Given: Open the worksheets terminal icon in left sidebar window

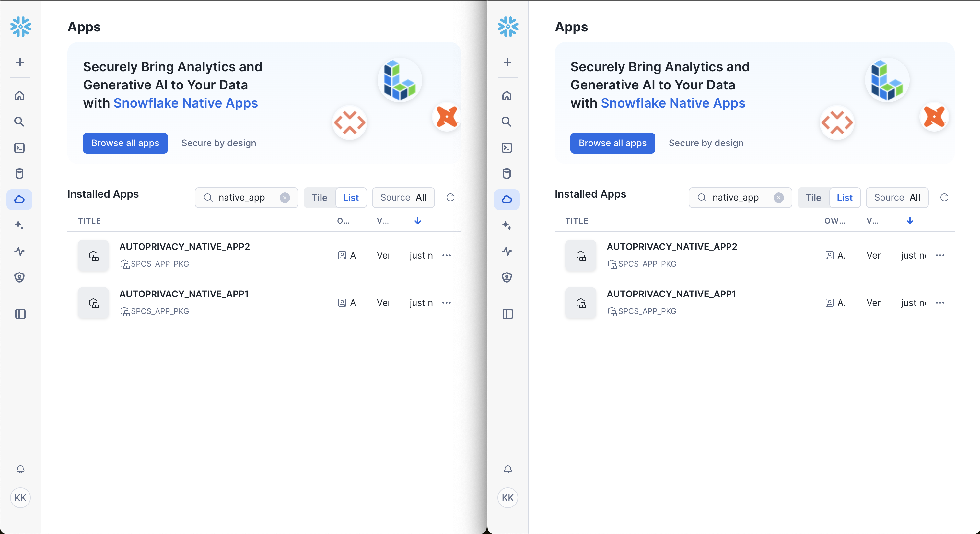Looking at the screenshot, I should 20,147.
